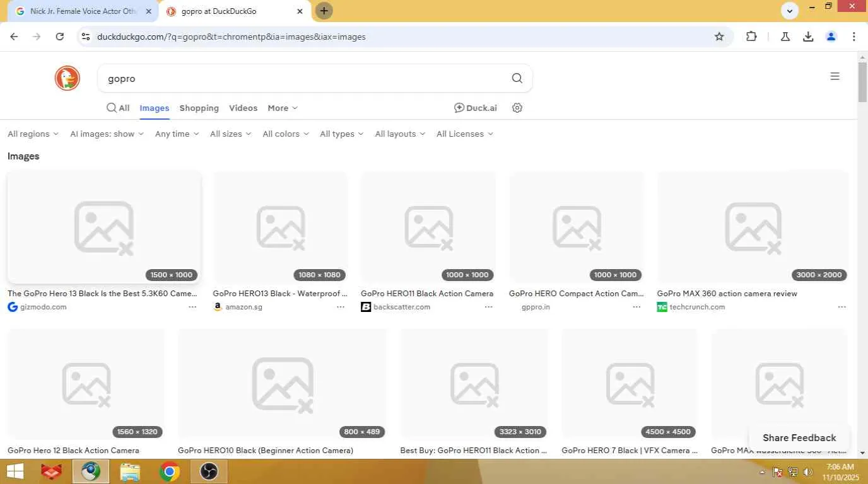Viewport: 868px width, 484px height.
Task: Click the page vertical scrollbar thumb
Action: coord(862,82)
